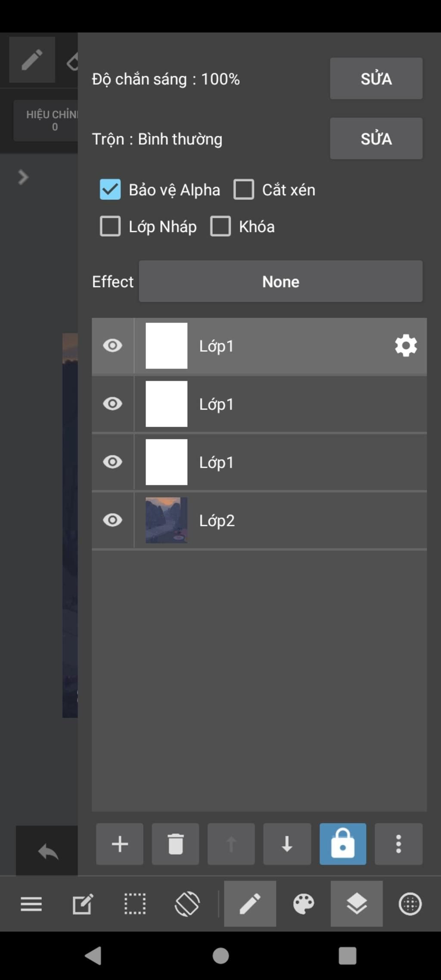Open the Effect None dropdown
The image size is (441, 980).
(x=280, y=281)
